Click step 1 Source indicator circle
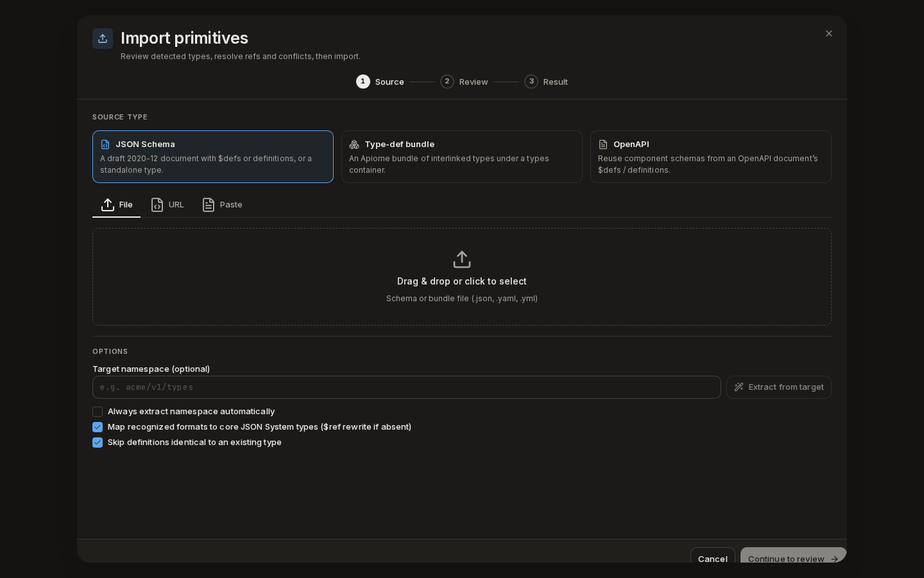The height and width of the screenshot is (578, 924). tap(363, 82)
